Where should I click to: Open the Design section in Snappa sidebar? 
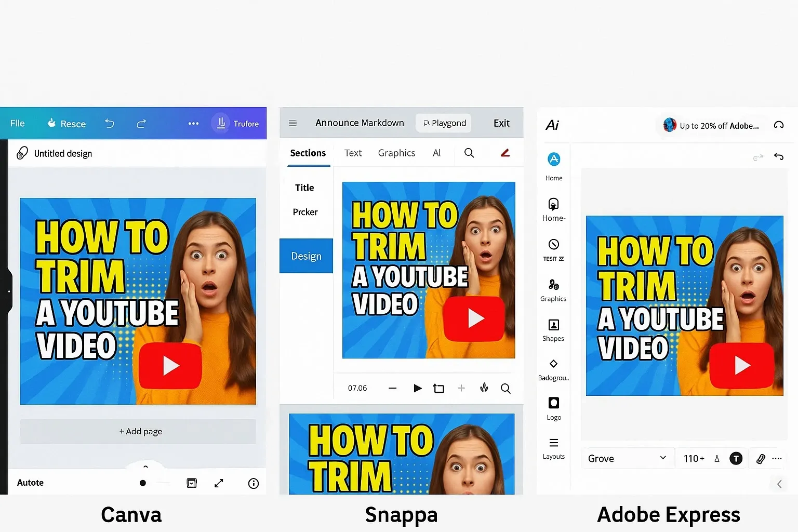[306, 256]
